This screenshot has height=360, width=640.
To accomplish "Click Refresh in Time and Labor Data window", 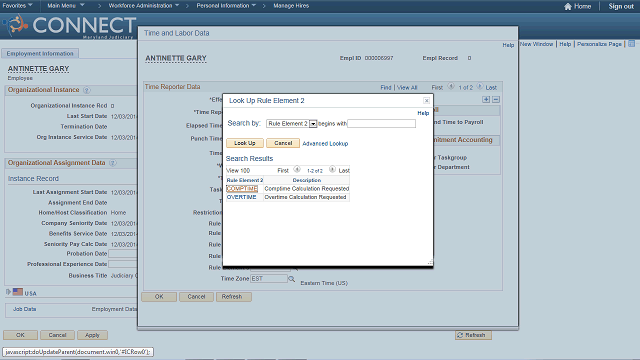I will (x=232, y=297).
